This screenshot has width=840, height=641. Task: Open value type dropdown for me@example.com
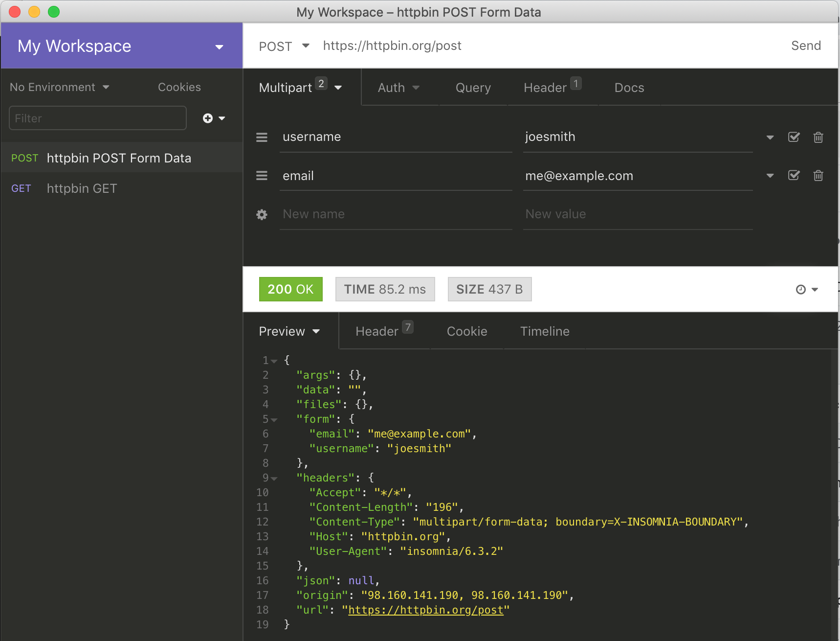pos(770,176)
